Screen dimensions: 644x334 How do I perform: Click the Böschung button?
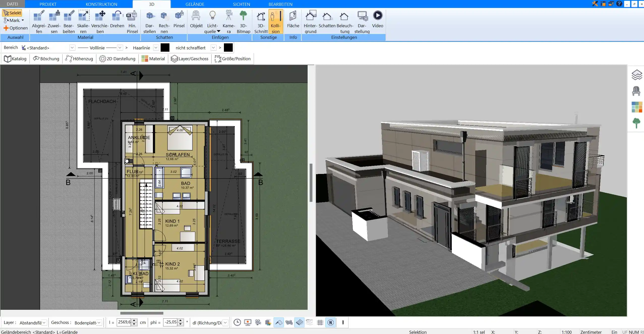pos(46,59)
